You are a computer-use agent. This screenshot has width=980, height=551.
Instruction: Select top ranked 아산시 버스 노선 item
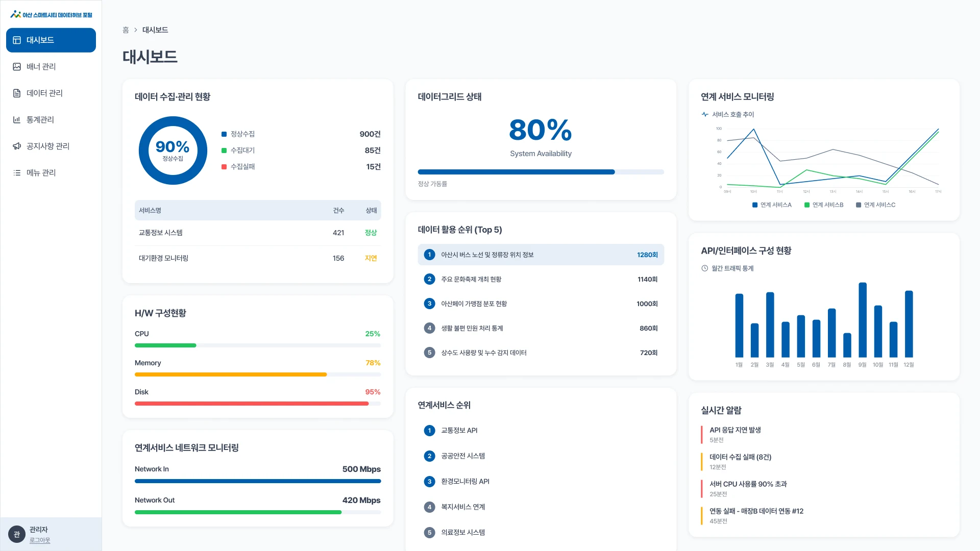pos(541,255)
